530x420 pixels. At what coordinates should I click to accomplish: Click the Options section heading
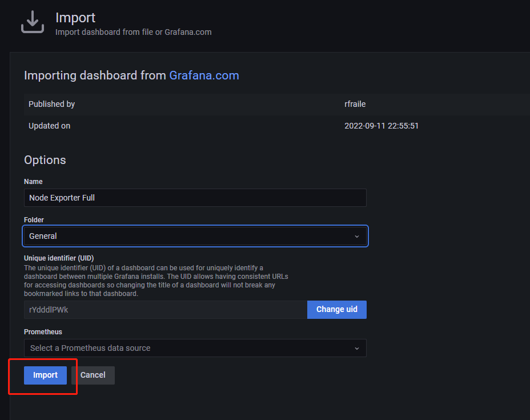(x=45, y=160)
